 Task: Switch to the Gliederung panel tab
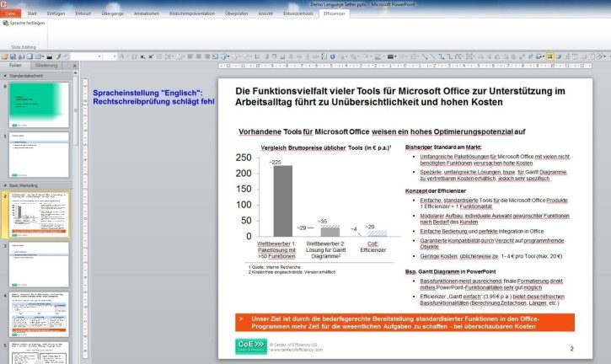pos(46,65)
